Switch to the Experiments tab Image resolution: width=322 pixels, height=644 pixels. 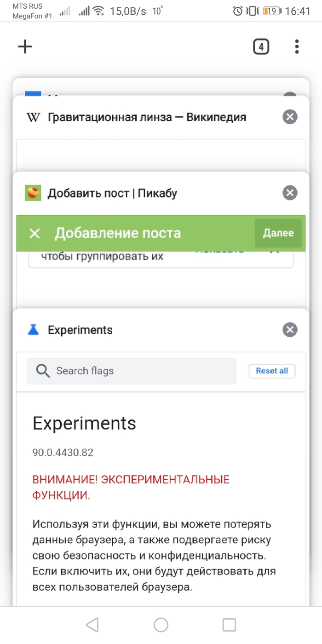pyautogui.click(x=80, y=330)
